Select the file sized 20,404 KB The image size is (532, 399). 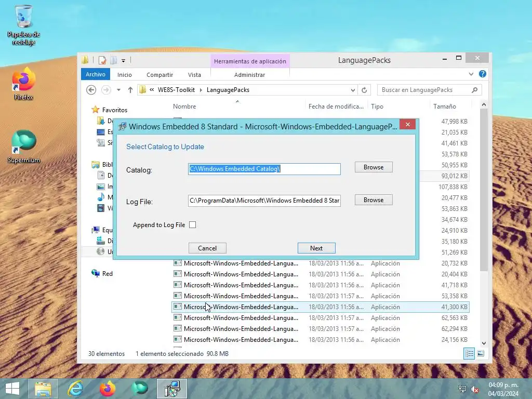pyautogui.click(x=321, y=274)
